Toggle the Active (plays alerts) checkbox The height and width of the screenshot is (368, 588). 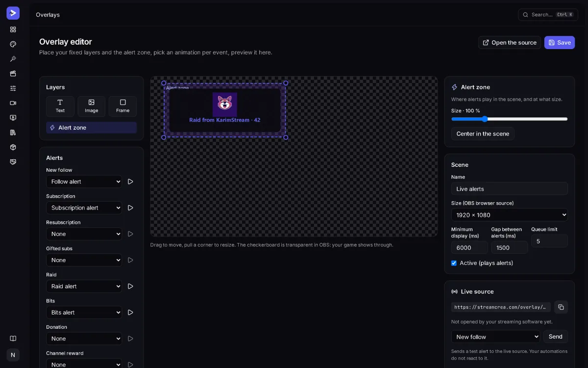click(x=454, y=263)
